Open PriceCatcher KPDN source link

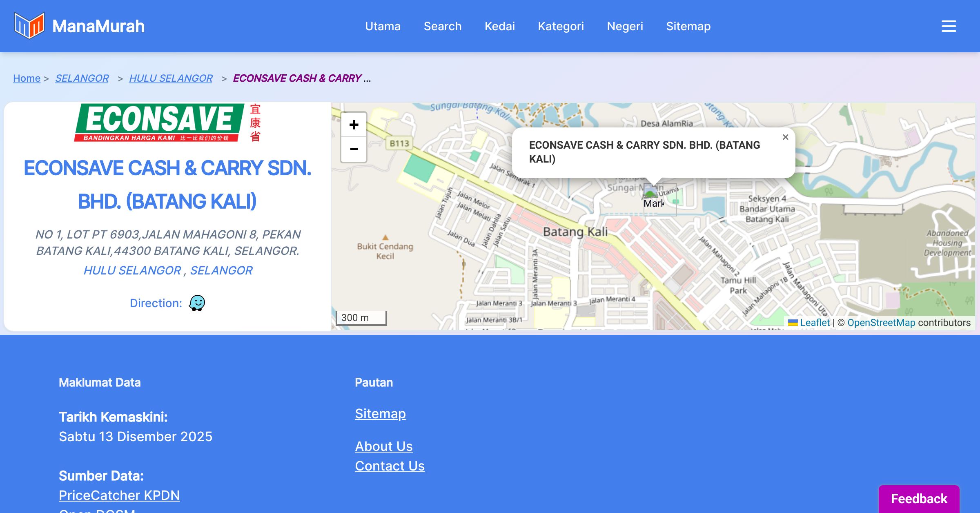[x=119, y=495]
